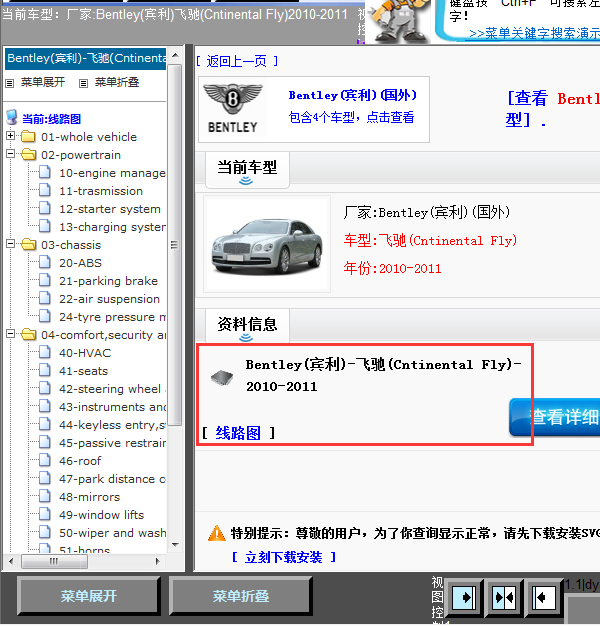
Task: Click tree panel scroll down arrow
Action: pos(175,545)
